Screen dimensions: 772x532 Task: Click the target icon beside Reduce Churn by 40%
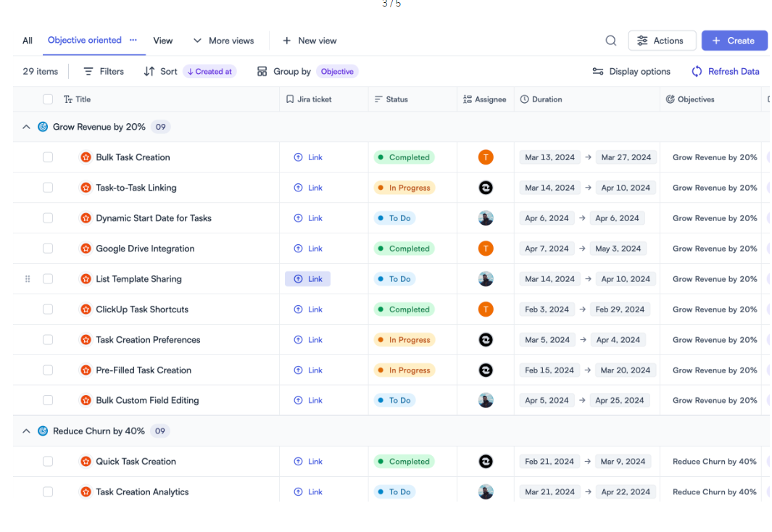click(43, 431)
